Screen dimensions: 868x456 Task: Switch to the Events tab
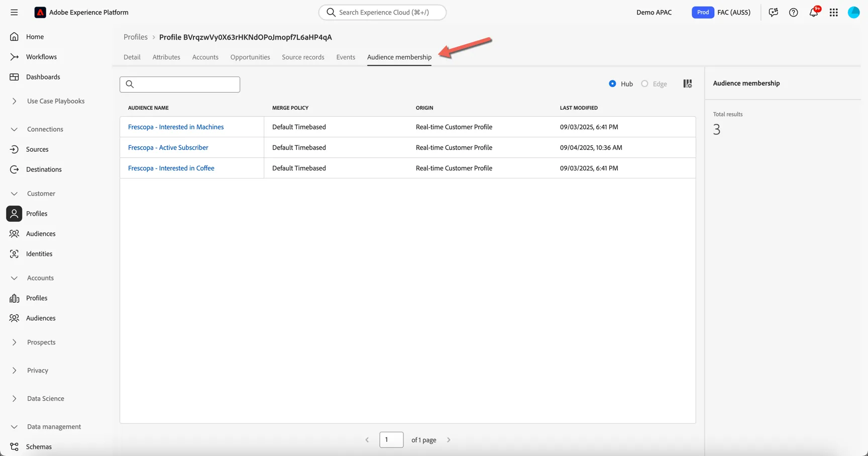346,57
